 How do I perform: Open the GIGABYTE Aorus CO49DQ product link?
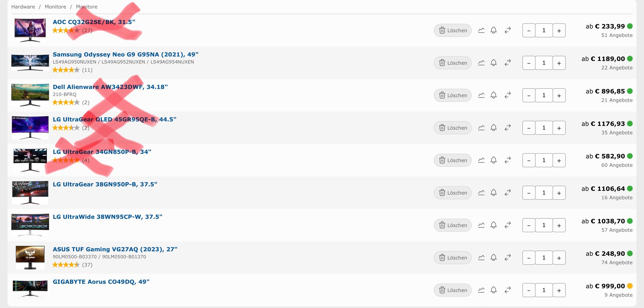tap(101, 282)
